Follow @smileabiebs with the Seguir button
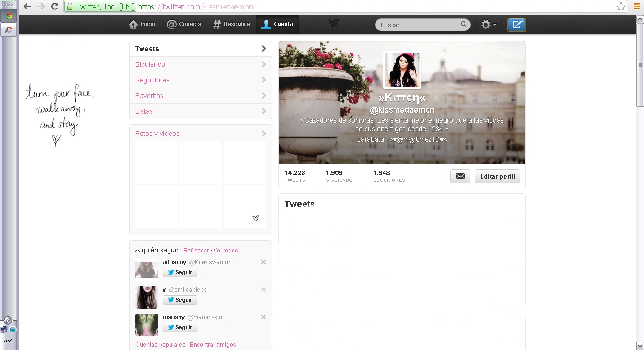Viewport: 644px width, 350px height. coord(180,300)
